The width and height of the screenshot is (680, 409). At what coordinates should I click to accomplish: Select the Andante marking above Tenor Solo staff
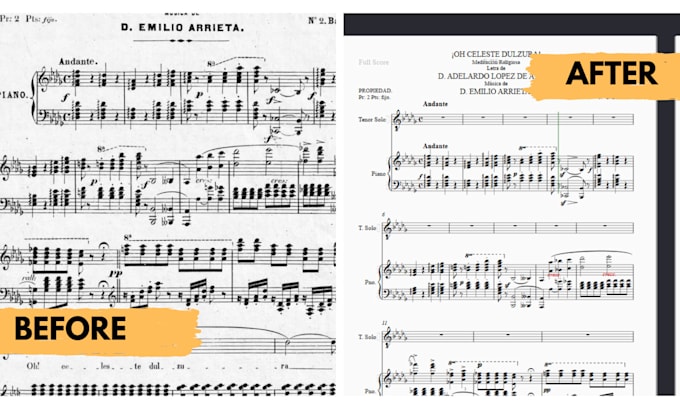pyautogui.click(x=435, y=104)
